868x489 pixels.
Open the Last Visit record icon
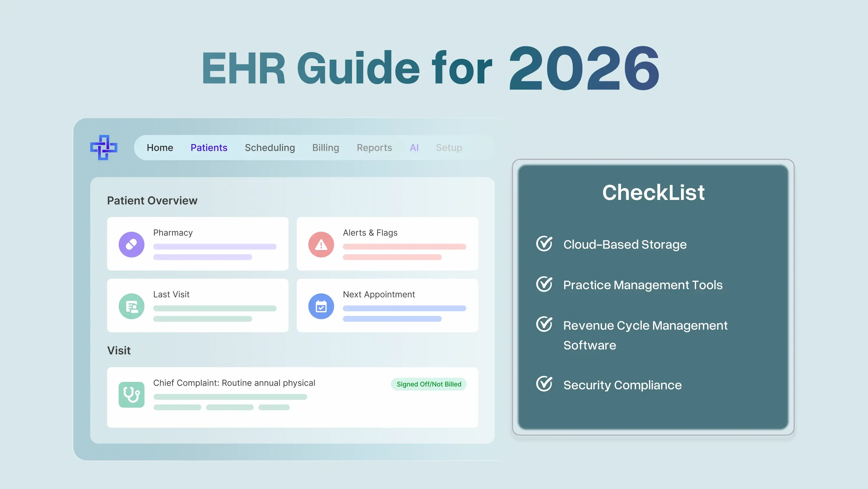click(132, 306)
